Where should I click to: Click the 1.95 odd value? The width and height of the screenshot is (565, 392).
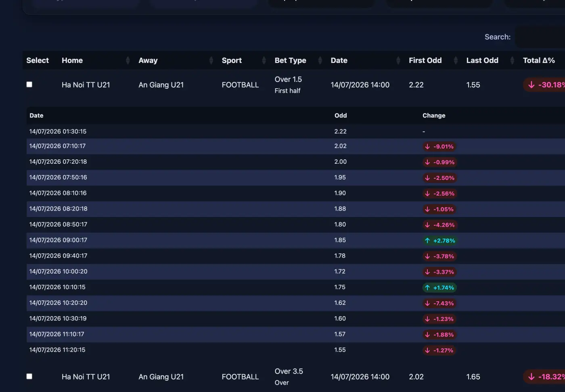pos(340,177)
